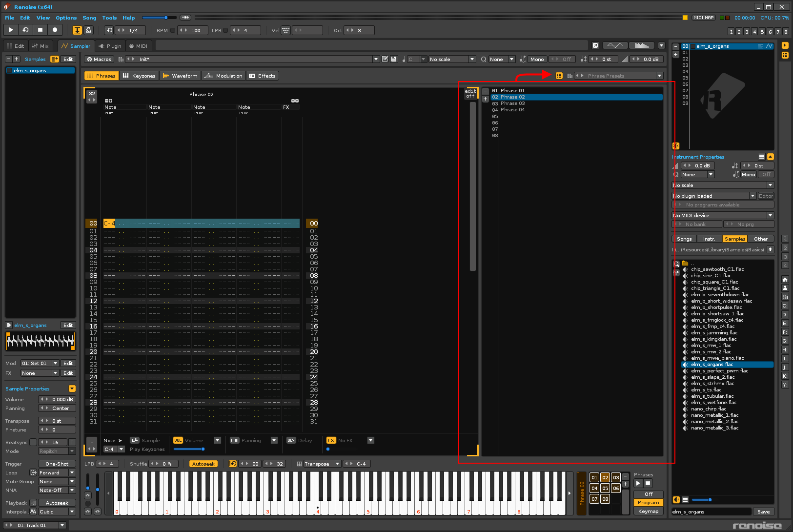Open the Transpose key-tracking dropdown

(x=322, y=464)
